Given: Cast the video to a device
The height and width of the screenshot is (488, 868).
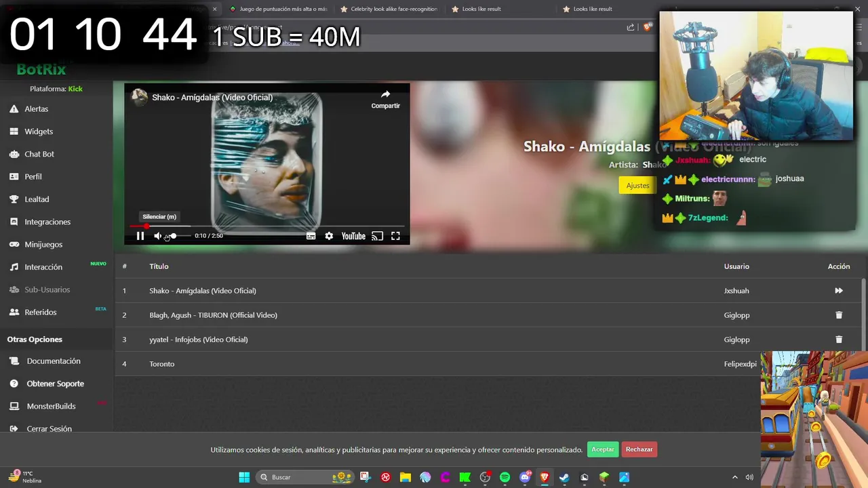Looking at the screenshot, I should (378, 236).
